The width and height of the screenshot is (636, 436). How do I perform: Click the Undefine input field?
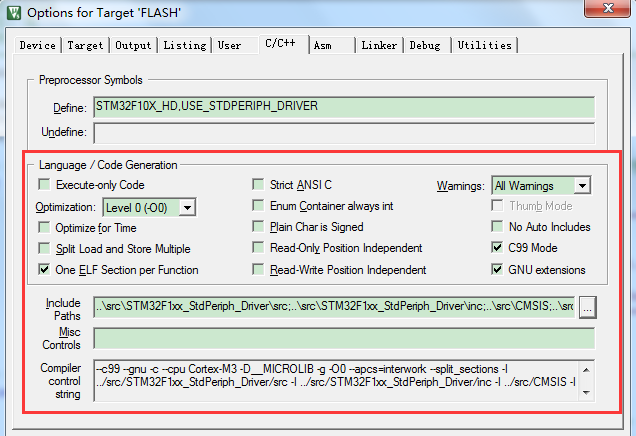click(344, 133)
